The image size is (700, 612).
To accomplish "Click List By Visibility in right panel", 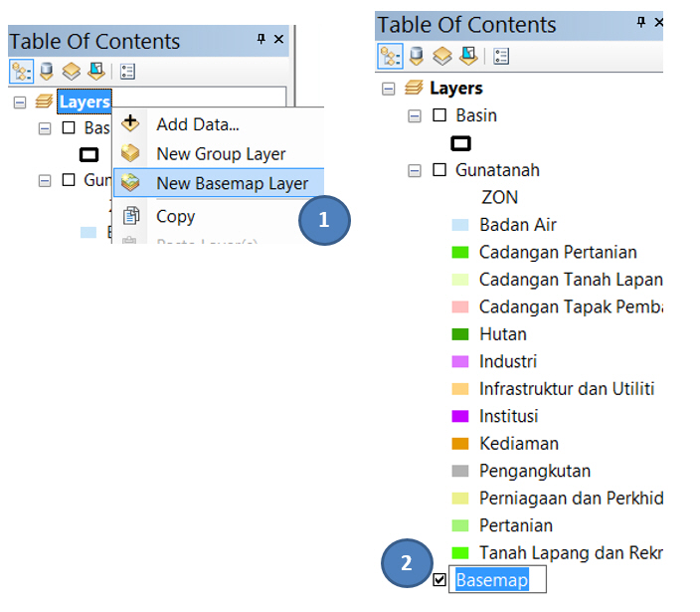I will (441, 56).
